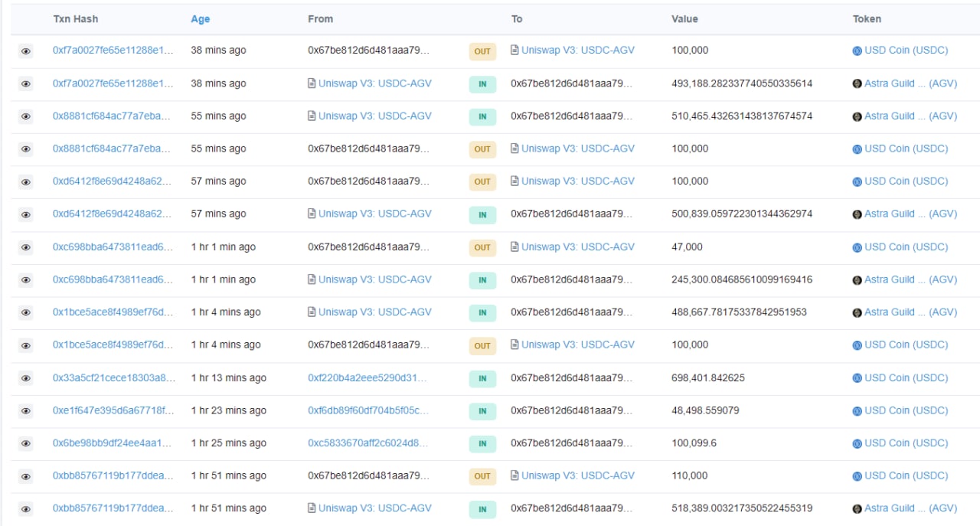Screen dimensions: 980x526
Task: Click USDC token icon in first row
Action: pyautogui.click(x=857, y=51)
